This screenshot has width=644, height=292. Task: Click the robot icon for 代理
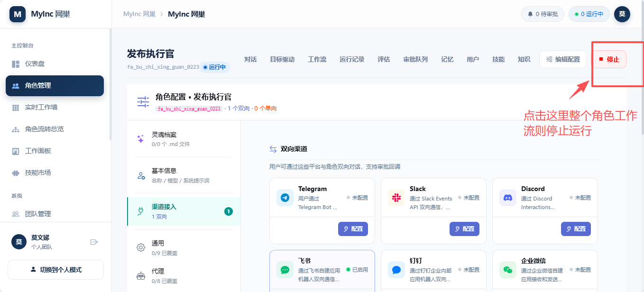tap(141, 275)
